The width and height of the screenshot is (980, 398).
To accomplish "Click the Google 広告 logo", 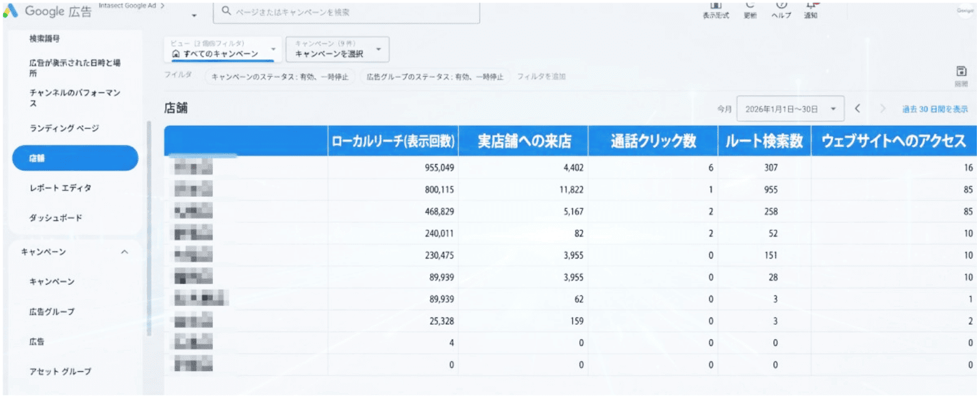I will (47, 11).
